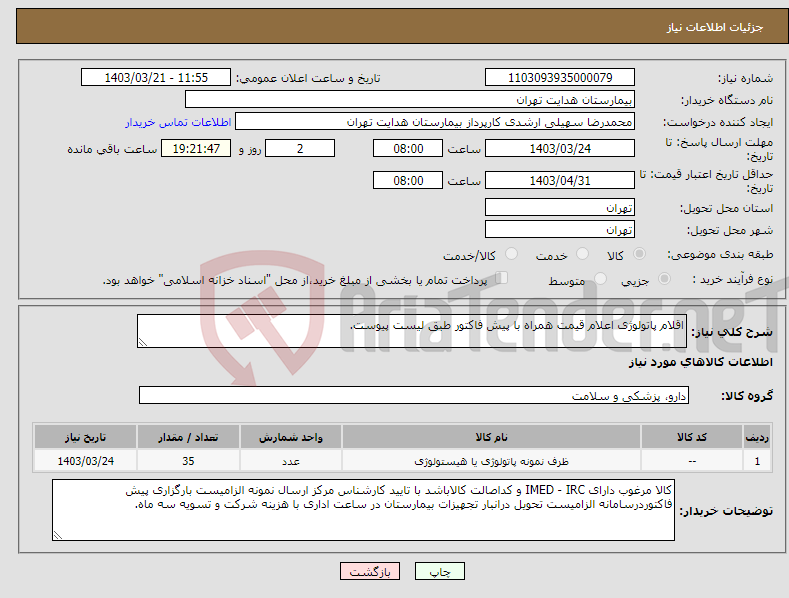The width and height of the screenshot is (789, 598).
Task: Open the اطلاعات تماس خریدار link
Action: [178, 122]
